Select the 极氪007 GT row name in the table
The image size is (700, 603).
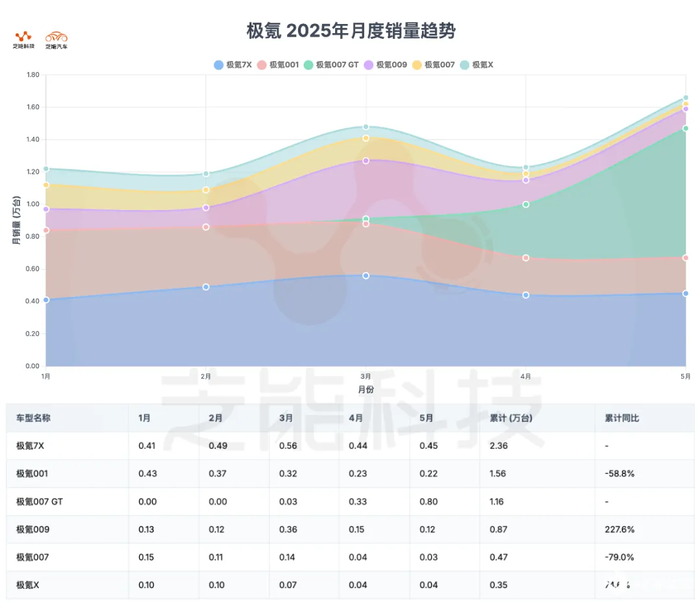(40, 502)
